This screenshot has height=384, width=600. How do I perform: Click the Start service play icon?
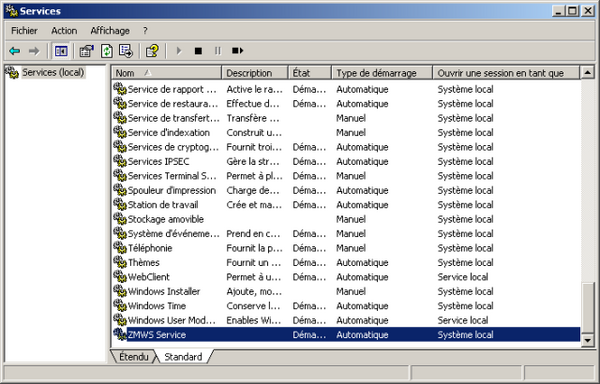click(x=179, y=50)
